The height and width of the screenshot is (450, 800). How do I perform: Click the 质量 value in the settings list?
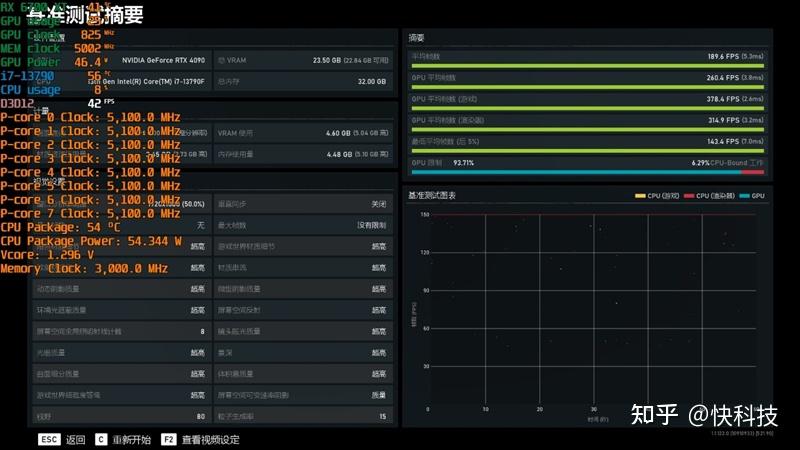pyautogui.click(x=379, y=395)
